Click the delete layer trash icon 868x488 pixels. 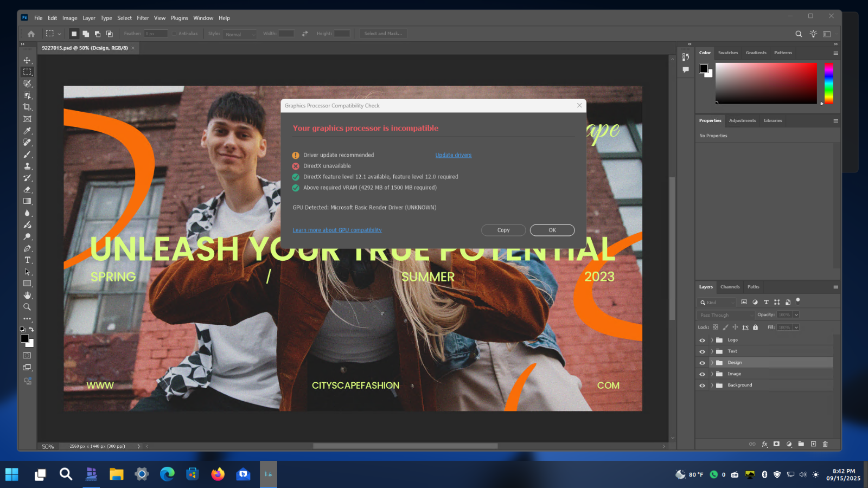click(x=825, y=444)
